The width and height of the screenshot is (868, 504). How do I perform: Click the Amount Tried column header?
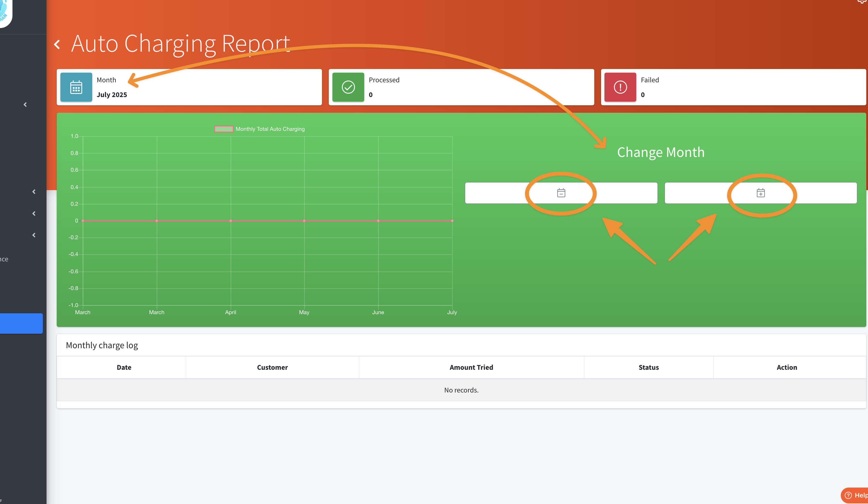(x=471, y=367)
